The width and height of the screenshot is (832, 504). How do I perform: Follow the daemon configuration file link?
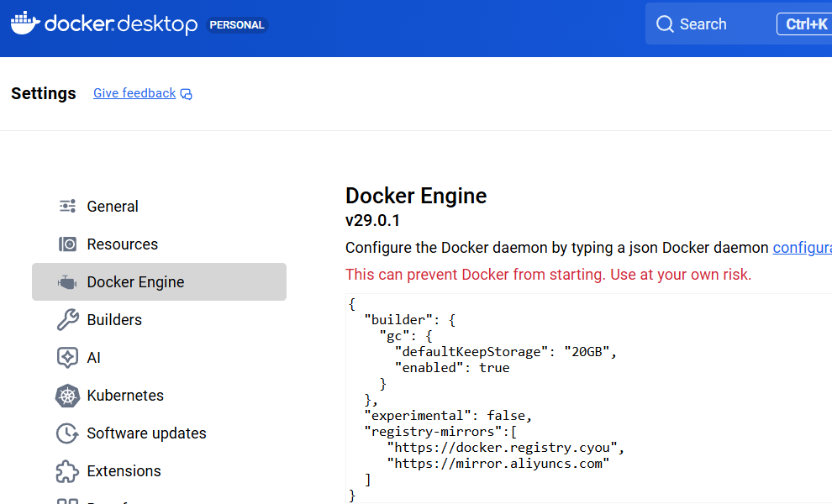(x=802, y=248)
